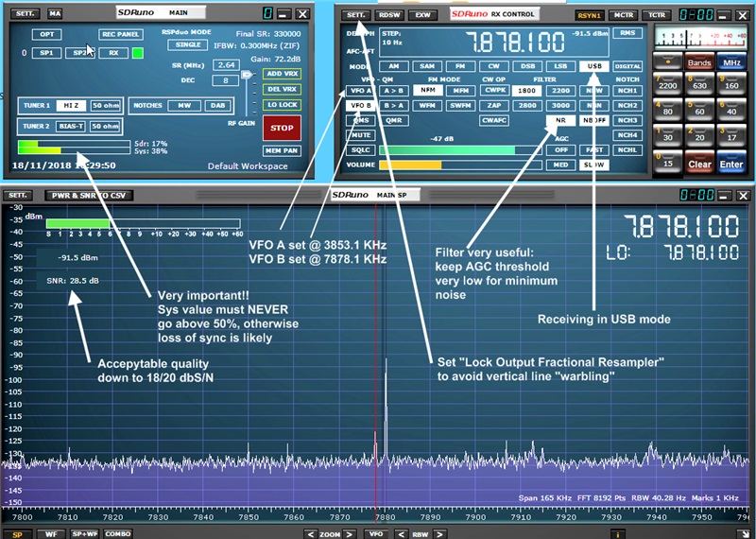Toggle RSPduo SINGLE mode button

187,44
